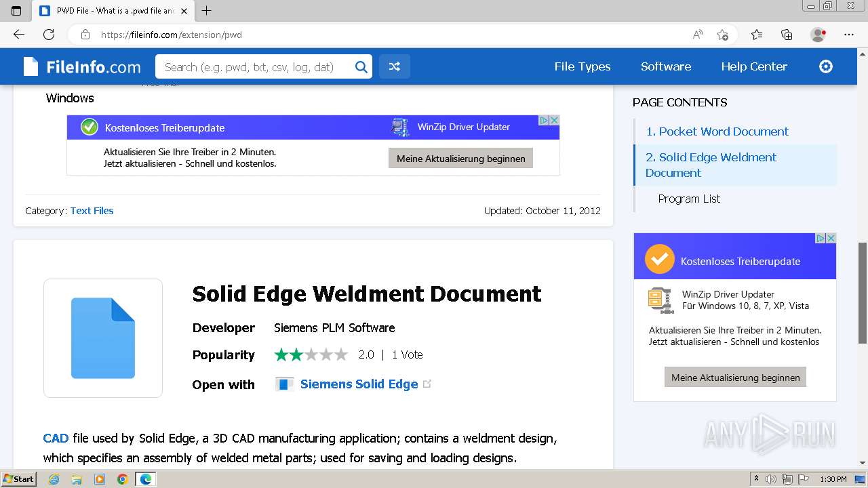Open the Software menu

[666, 66]
